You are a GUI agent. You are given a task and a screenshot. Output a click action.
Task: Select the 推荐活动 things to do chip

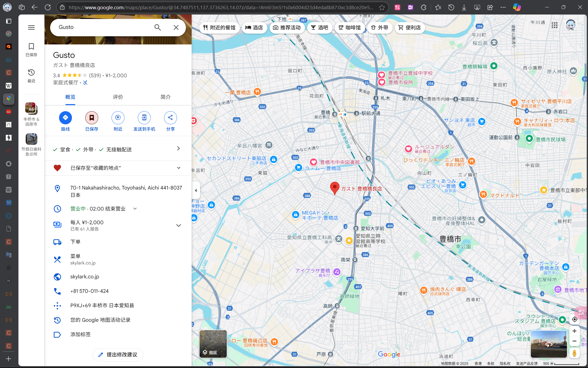tap(287, 28)
